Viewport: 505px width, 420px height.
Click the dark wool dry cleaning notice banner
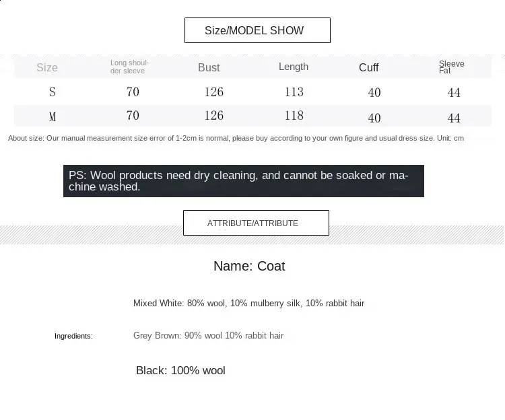click(x=243, y=181)
